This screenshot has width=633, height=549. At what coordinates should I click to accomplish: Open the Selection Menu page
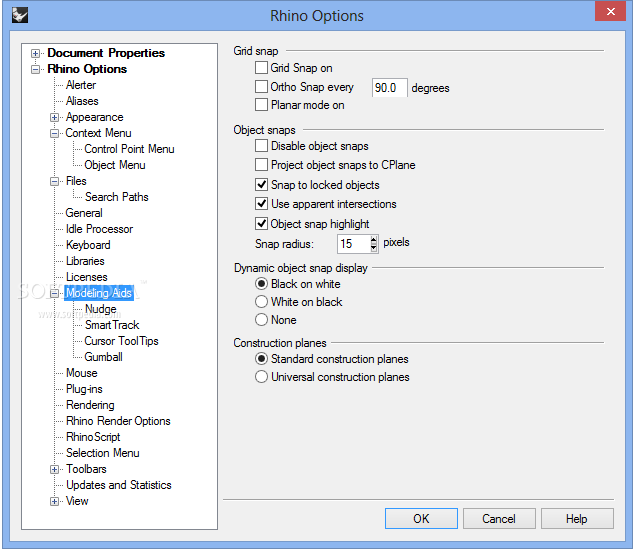click(x=103, y=453)
